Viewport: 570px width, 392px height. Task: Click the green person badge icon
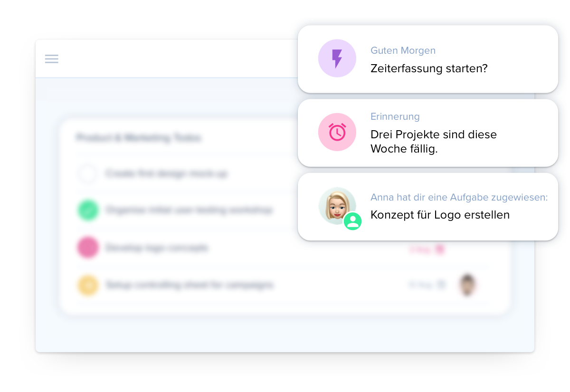pyautogui.click(x=352, y=221)
